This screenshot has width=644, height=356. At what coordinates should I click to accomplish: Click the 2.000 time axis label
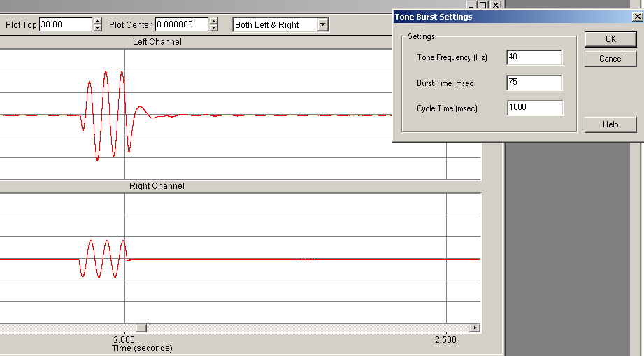click(124, 340)
